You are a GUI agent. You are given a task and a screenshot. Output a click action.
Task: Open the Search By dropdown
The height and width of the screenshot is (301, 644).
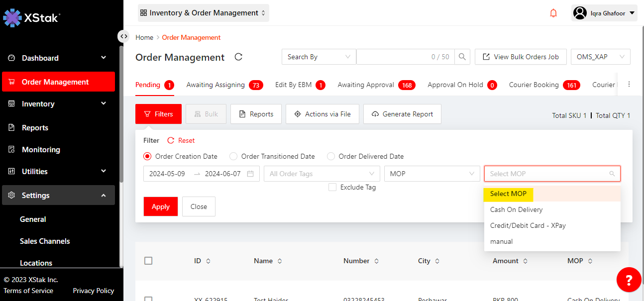[x=319, y=57]
